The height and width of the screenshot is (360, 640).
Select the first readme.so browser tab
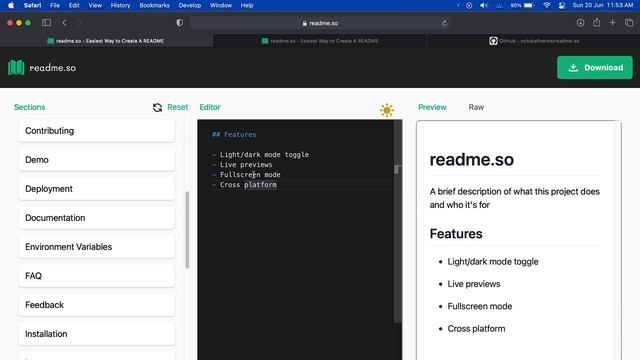[107, 41]
